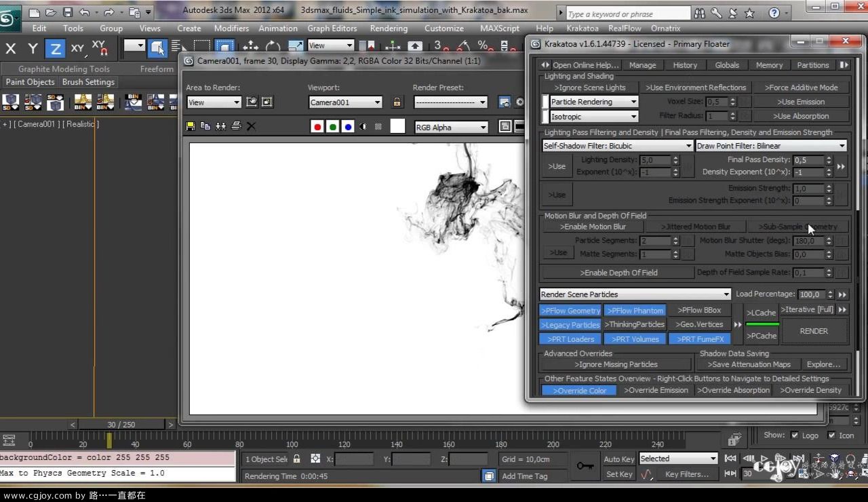This screenshot has width=868, height=502.
Task: Click the Clear image X icon
Action: [251, 126]
